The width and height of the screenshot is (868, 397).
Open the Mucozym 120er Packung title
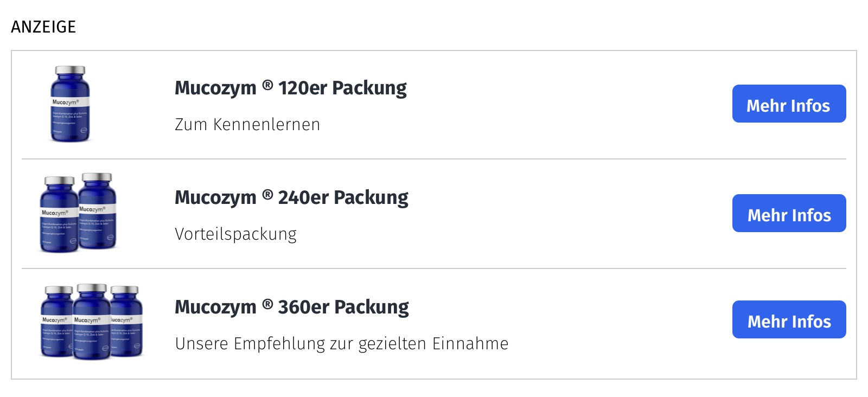(x=291, y=88)
